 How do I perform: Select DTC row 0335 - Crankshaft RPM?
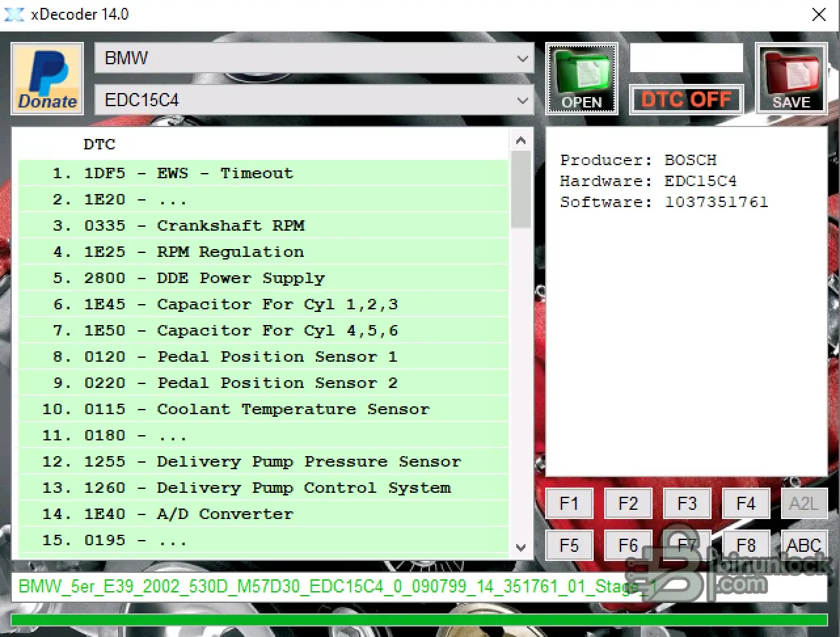coord(263,225)
